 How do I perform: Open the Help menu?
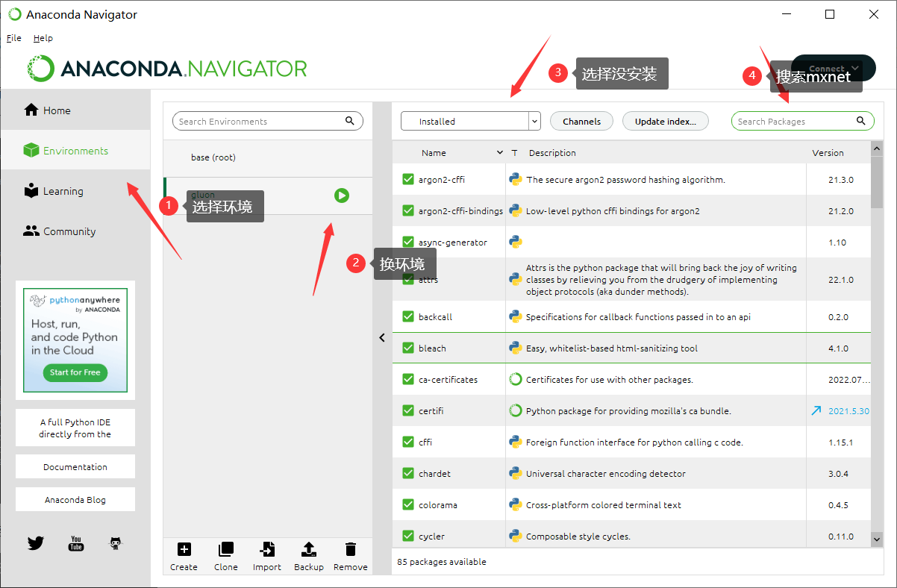pos(43,38)
